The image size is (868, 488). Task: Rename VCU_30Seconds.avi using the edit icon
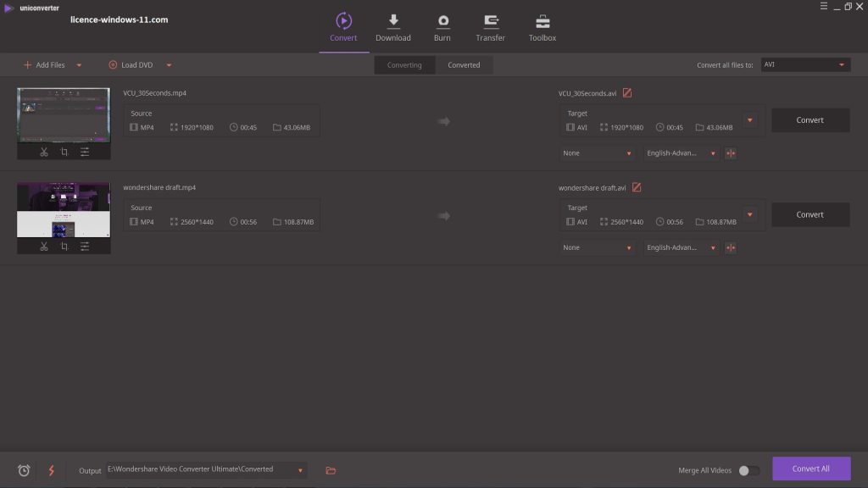(627, 93)
